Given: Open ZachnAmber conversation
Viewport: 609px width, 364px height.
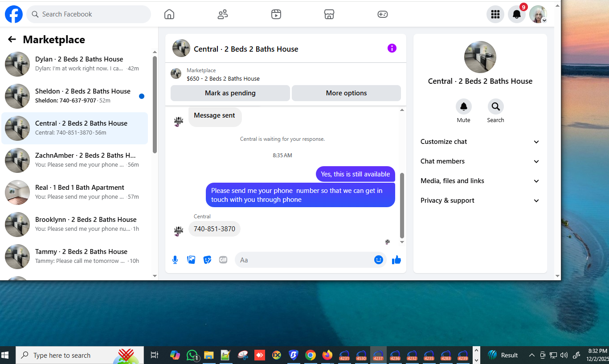Looking at the screenshot, I should pos(74,160).
